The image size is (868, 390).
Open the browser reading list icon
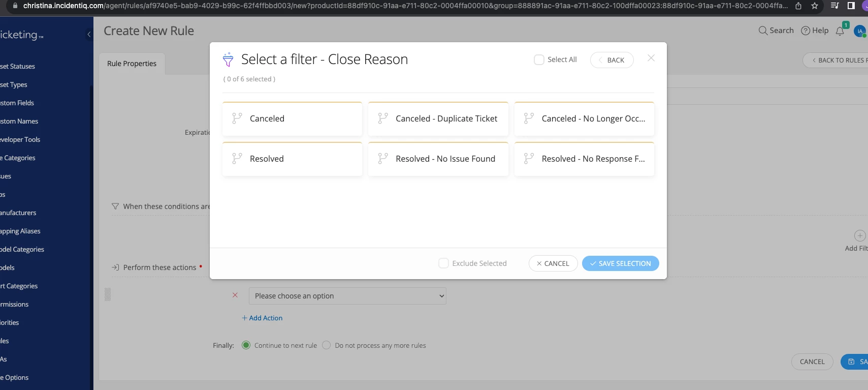[x=834, y=6]
